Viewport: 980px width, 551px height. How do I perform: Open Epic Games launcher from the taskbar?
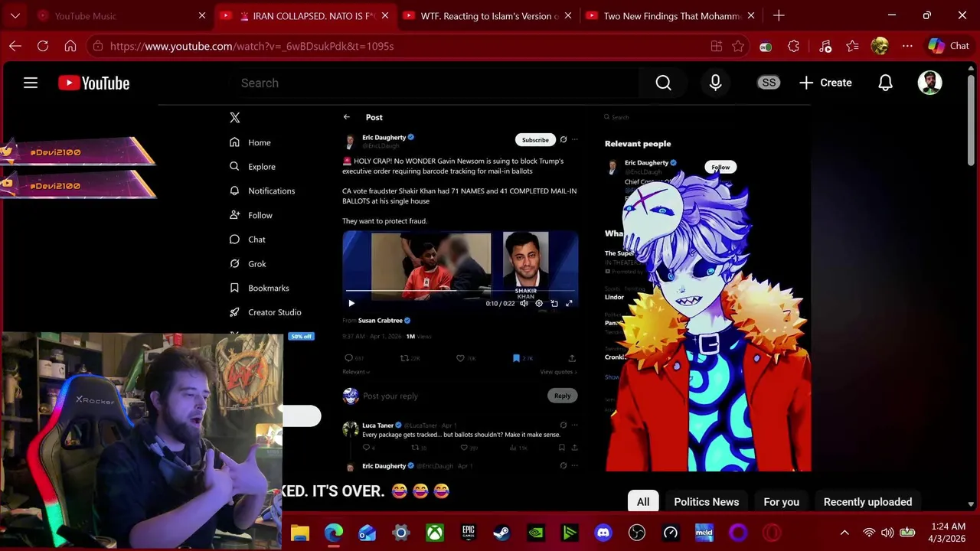coord(468,533)
